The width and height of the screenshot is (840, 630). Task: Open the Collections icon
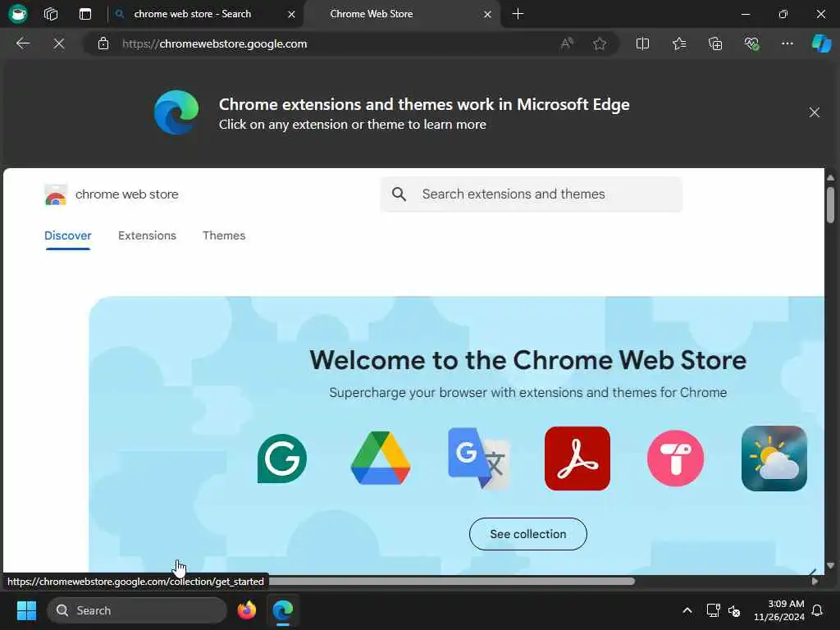coord(715,43)
